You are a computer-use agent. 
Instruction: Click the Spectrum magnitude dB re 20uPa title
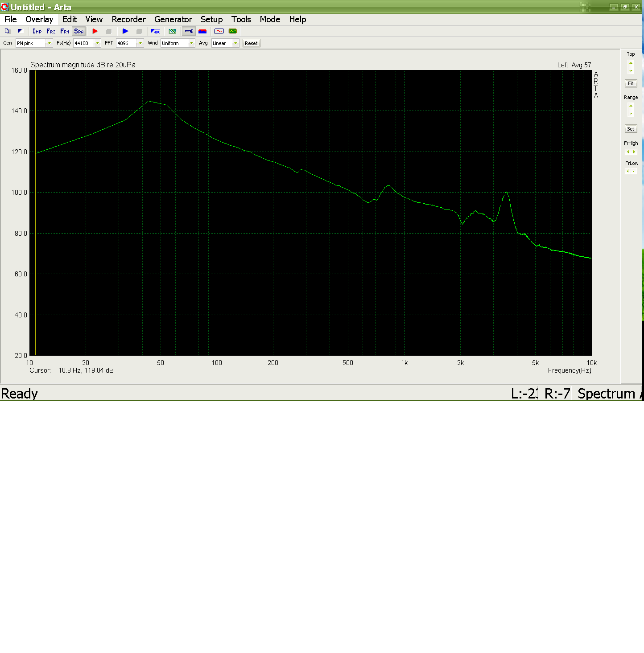[x=83, y=65]
